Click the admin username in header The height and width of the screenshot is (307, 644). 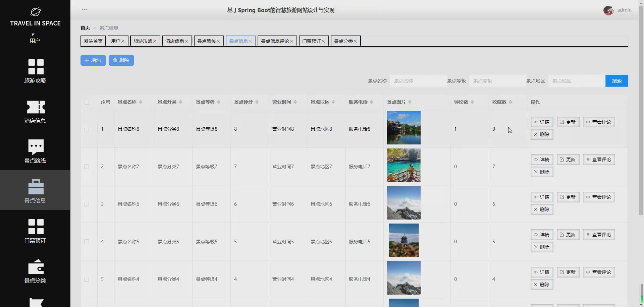pyautogui.click(x=624, y=10)
